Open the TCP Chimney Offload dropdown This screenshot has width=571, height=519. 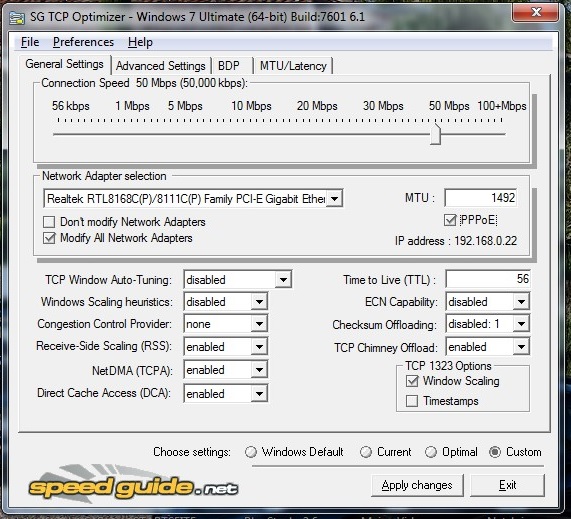pyautogui.click(x=521, y=347)
